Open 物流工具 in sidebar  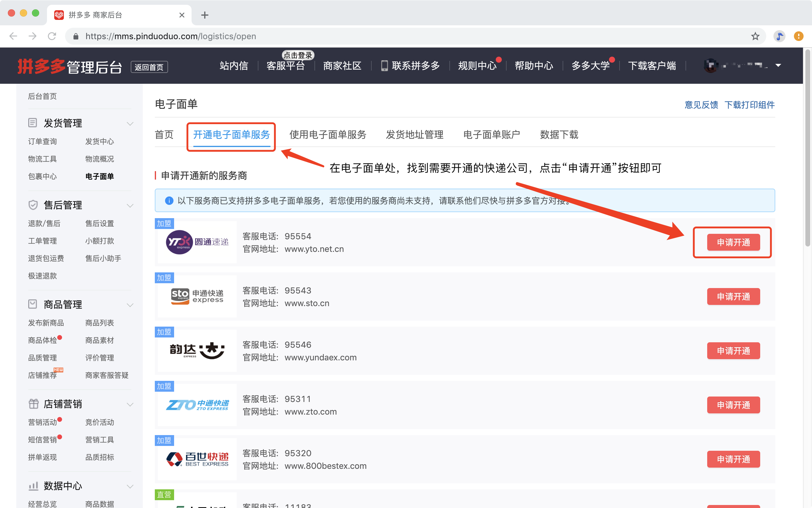point(42,159)
